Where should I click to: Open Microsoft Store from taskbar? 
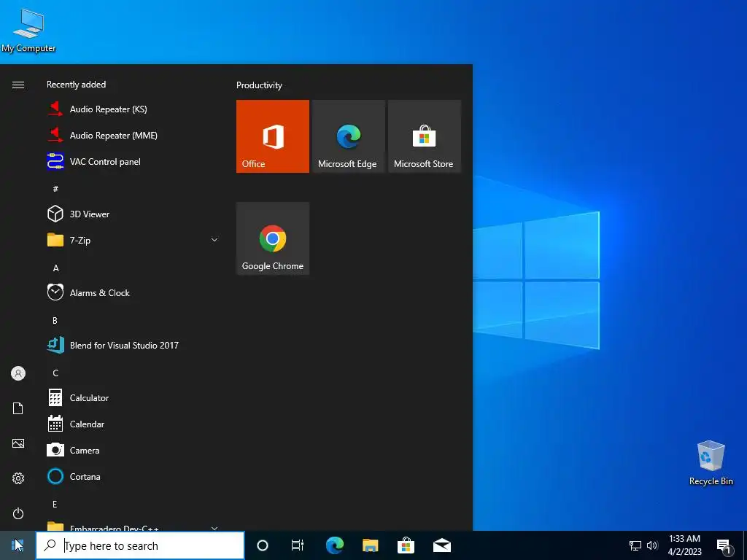(406, 545)
